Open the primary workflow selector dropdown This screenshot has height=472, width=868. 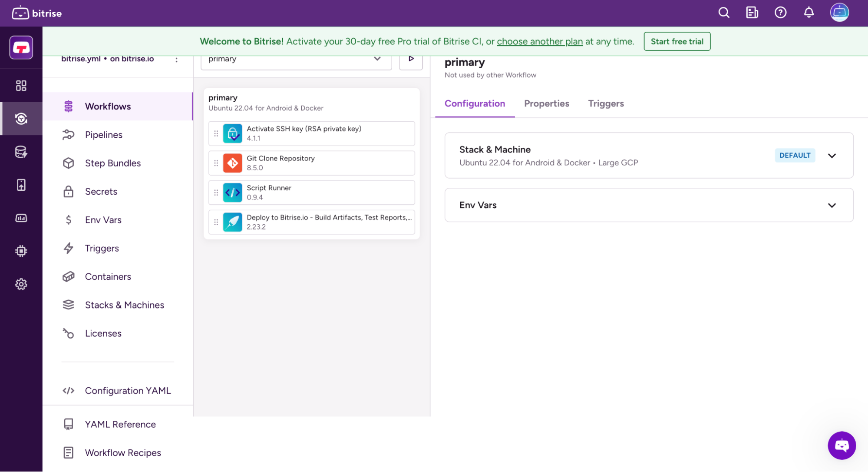tap(296, 59)
